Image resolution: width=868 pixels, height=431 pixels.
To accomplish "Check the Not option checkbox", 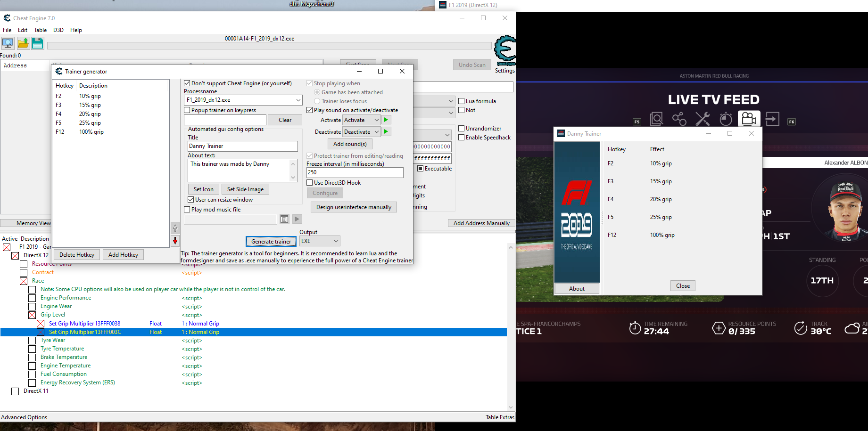I will [462, 110].
